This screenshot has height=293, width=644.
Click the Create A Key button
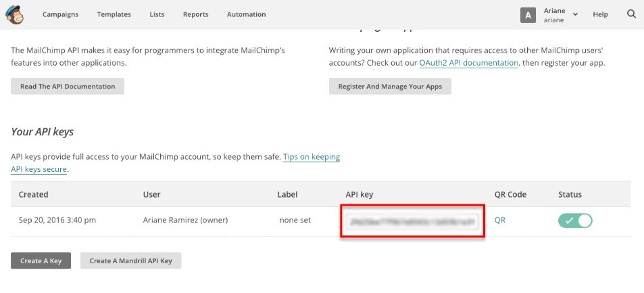pos(41,261)
